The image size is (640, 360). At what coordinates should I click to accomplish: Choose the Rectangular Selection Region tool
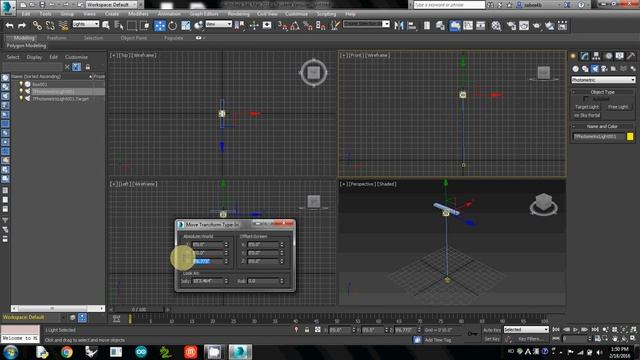click(x=132, y=26)
